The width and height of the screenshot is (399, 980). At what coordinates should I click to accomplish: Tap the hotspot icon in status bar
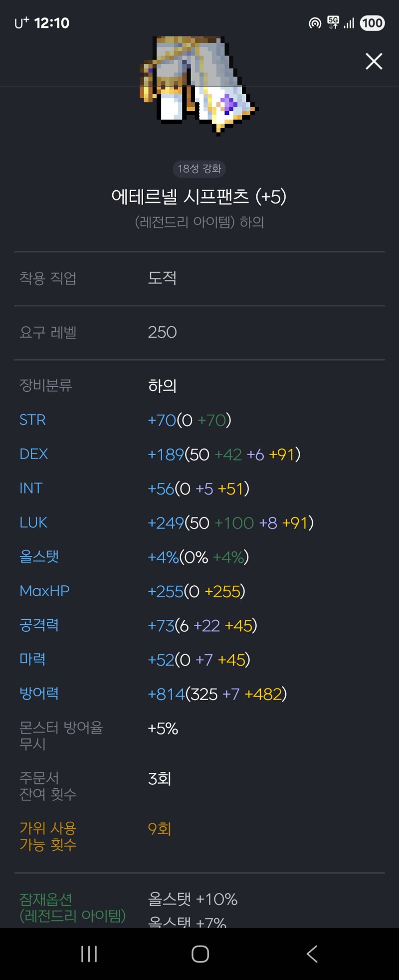point(315,23)
